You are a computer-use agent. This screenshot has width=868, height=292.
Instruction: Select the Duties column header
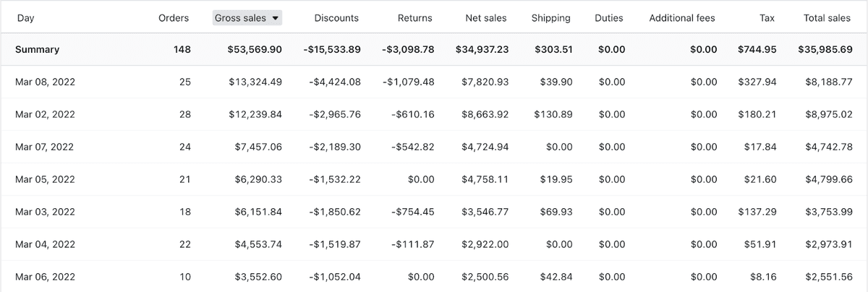[609, 18]
